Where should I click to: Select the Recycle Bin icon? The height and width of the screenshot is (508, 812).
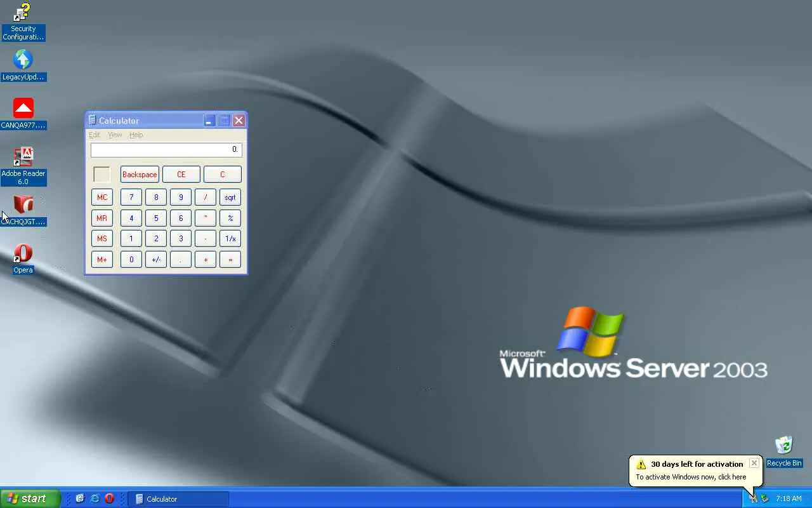(x=784, y=451)
